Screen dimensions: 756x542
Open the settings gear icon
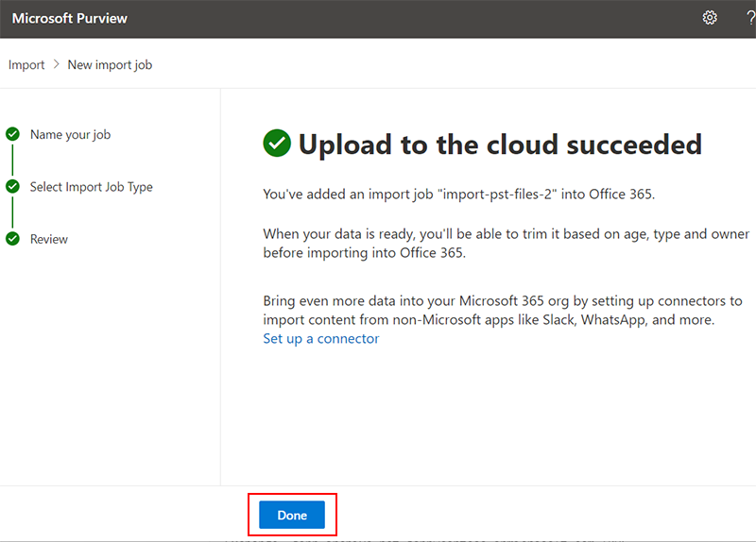point(710,18)
